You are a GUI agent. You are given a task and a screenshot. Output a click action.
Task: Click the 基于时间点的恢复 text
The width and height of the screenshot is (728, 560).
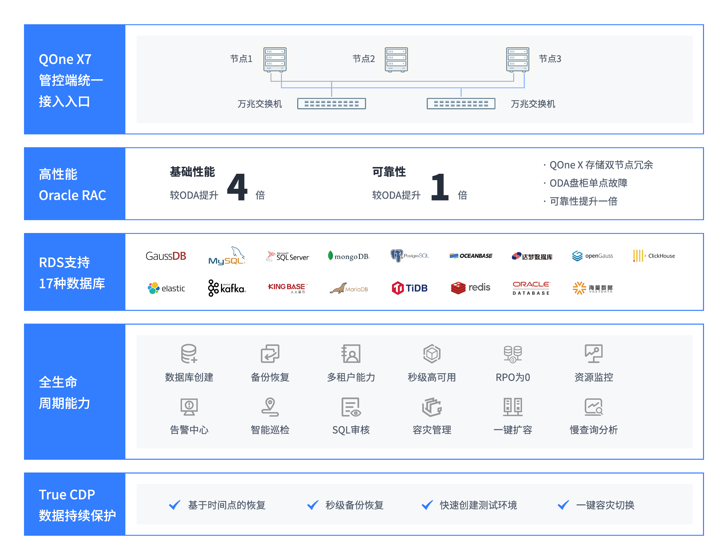tap(227, 505)
